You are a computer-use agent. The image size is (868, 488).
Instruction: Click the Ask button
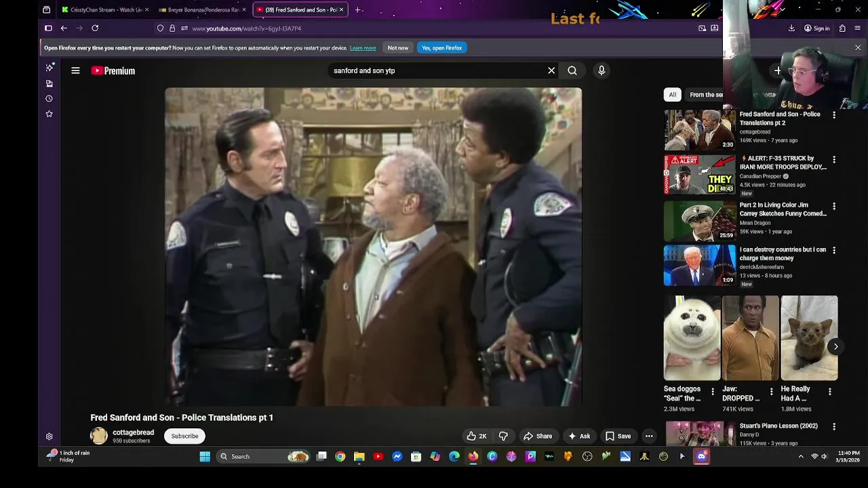[x=579, y=436]
